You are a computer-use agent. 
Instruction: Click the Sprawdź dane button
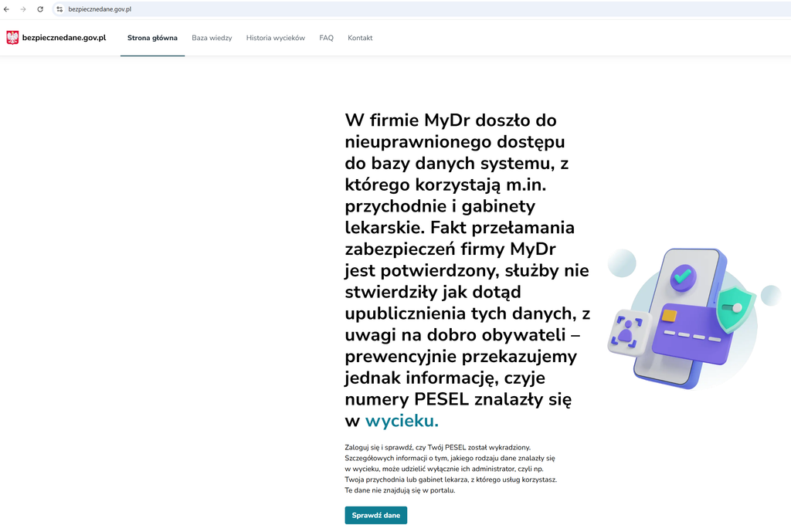376,515
